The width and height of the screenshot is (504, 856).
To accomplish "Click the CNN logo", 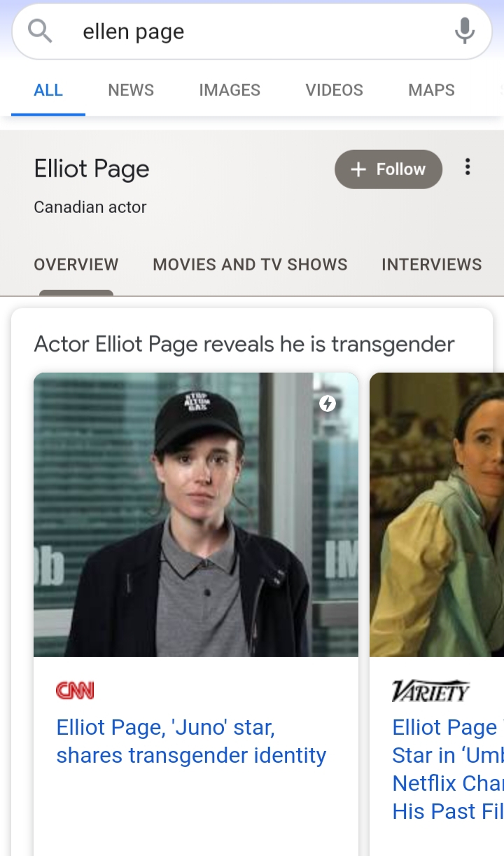I will (75, 691).
